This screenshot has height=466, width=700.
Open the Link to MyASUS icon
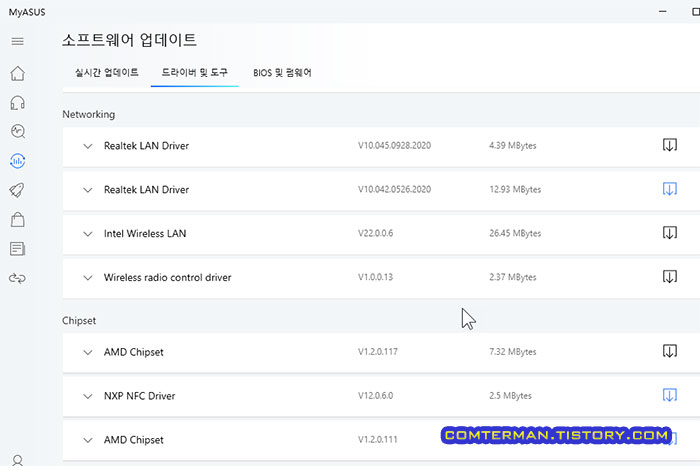pyautogui.click(x=17, y=279)
